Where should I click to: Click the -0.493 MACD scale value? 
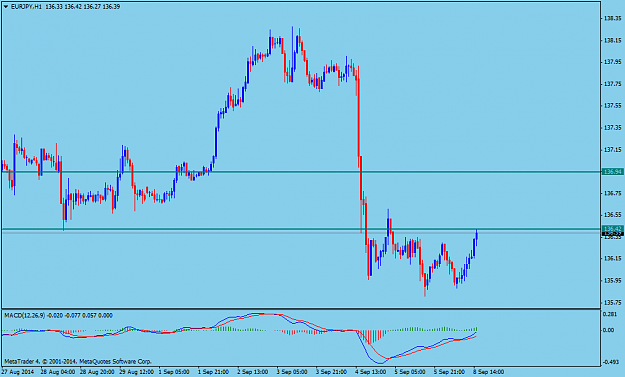tap(610, 362)
